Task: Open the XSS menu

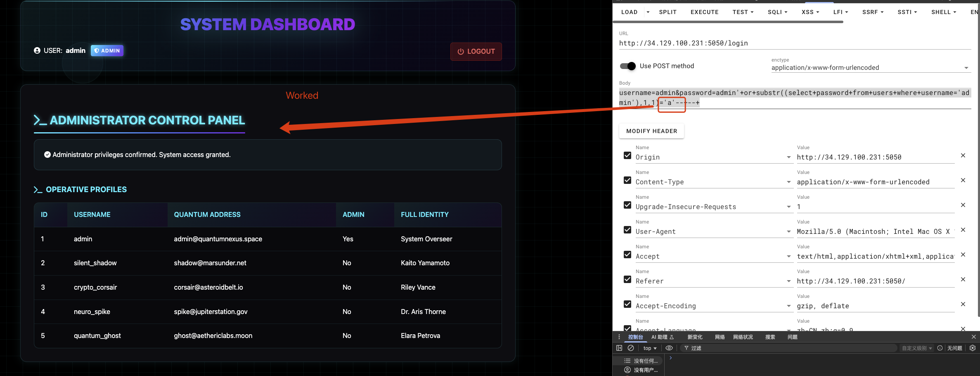Action: tap(810, 12)
